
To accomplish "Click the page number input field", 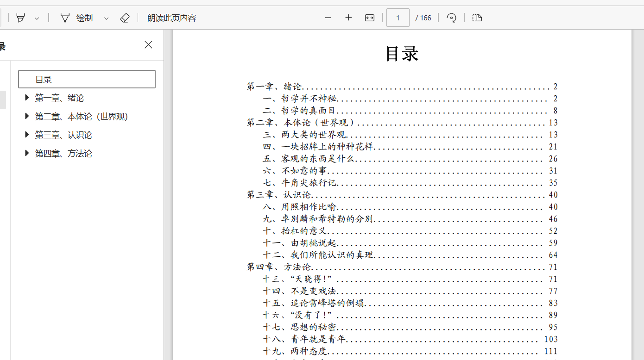I will [x=398, y=18].
